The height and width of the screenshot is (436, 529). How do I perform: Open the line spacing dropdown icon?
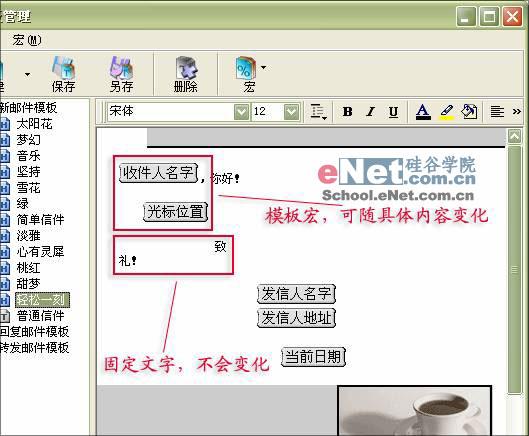point(318,112)
